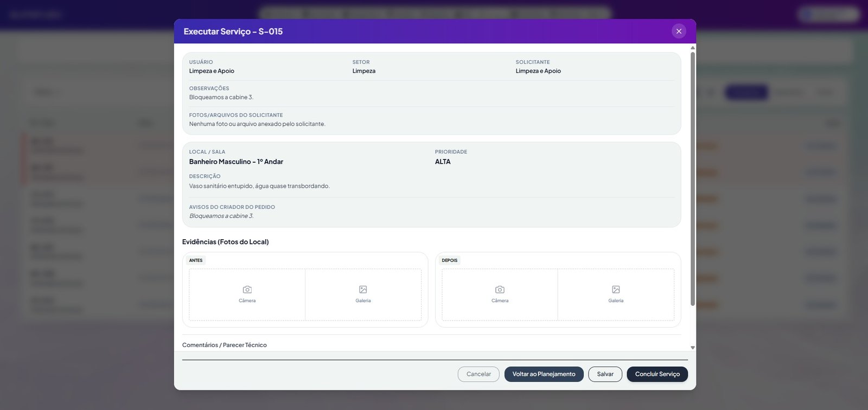
Task: Click Concluir Serviço button
Action: tap(658, 374)
